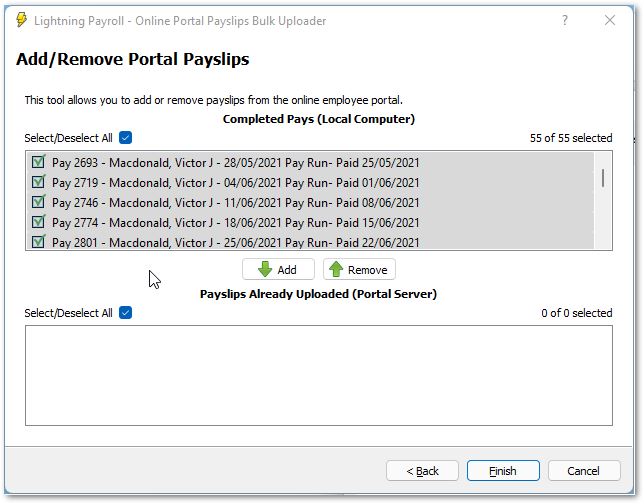Image resolution: width=644 pixels, height=504 pixels.
Task: Close the Bulk Uploader dialog
Action: click(x=610, y=20)
